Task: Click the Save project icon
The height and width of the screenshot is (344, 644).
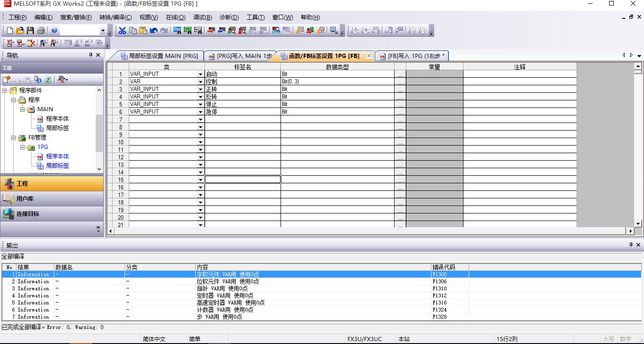Action: tap(30, 31)
